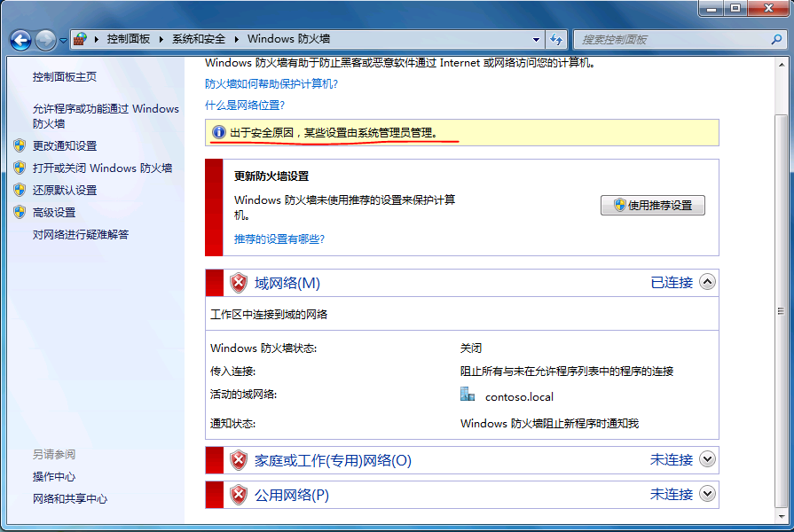Image resolution: width=794 pixels, height=532 pixels.
Task: Click the search magnifier icon
Action: click(x=776, y=40)
